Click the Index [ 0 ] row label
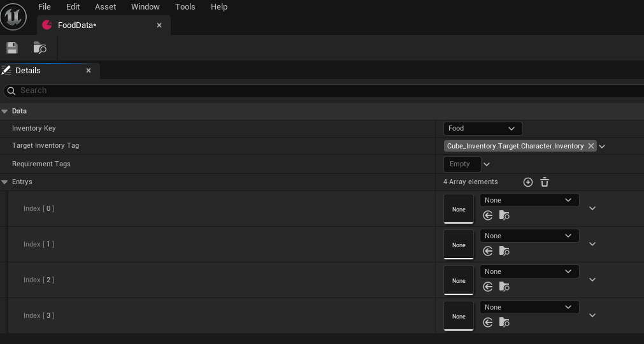The height and width of the screenshot is (344, 644). 39,208
